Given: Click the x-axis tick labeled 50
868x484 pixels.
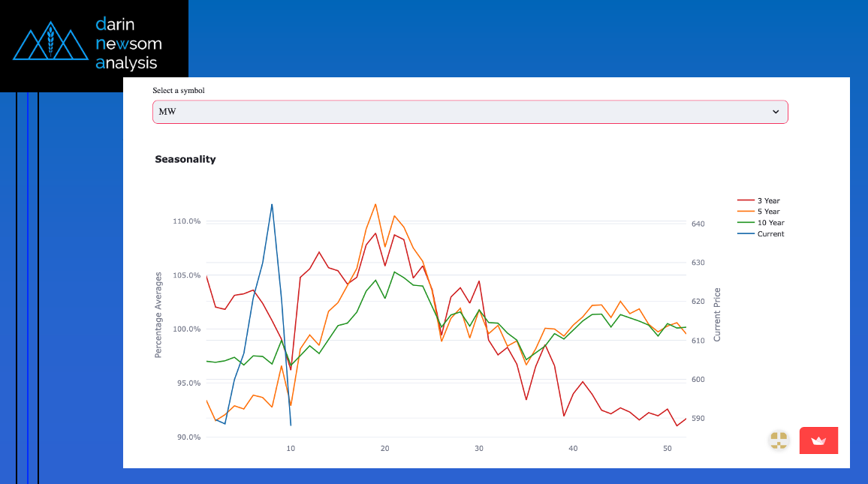Looking at the screenshot, I should pos(668,449).
